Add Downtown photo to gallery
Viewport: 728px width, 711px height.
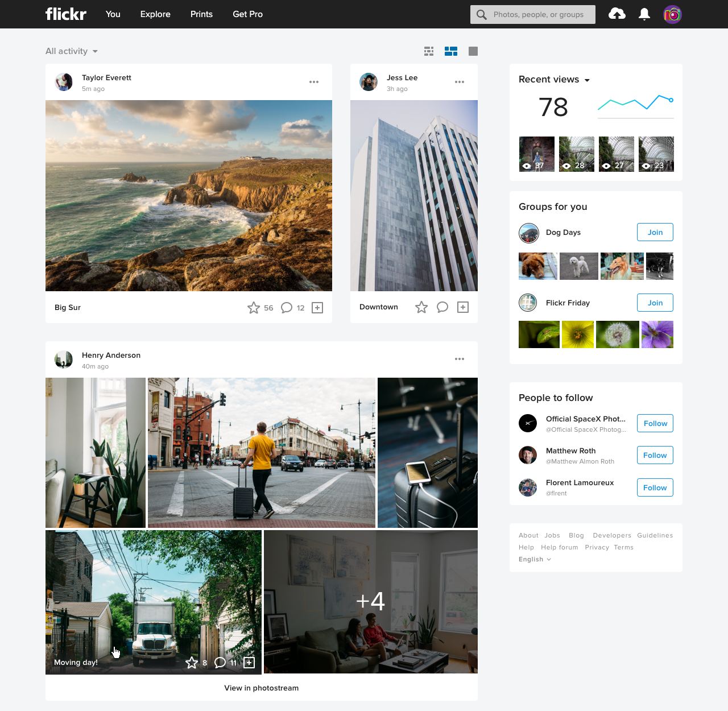[463, 307]
